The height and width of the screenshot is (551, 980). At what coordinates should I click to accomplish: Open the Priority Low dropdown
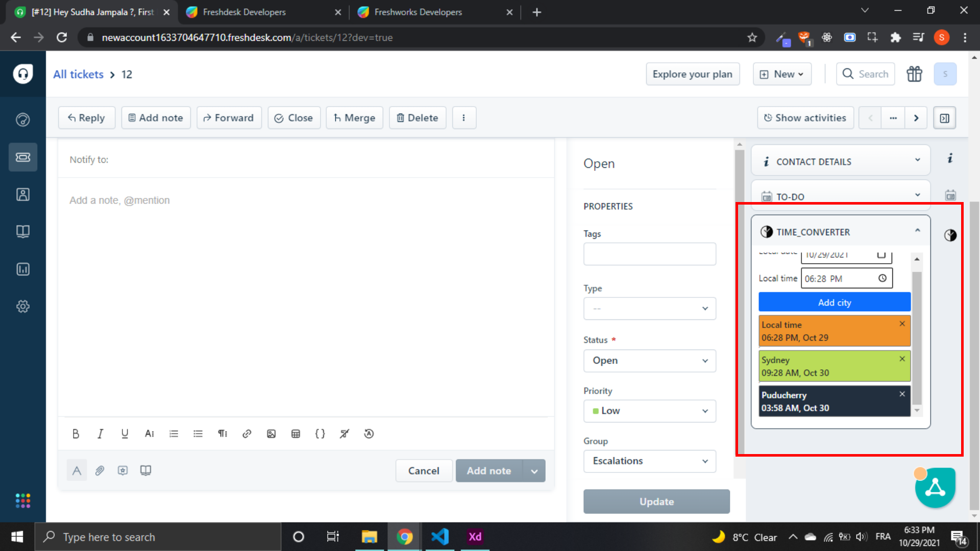[649, 411]
